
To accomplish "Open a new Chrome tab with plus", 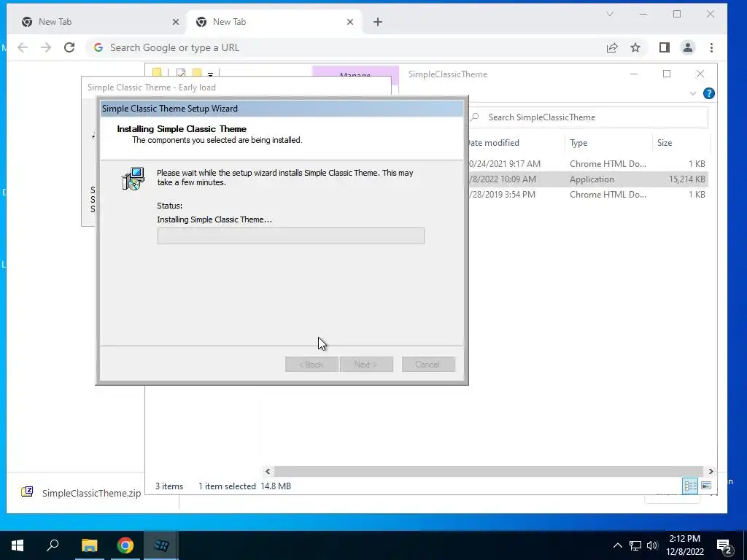I will pyautogui.click(x=378, y=22).
